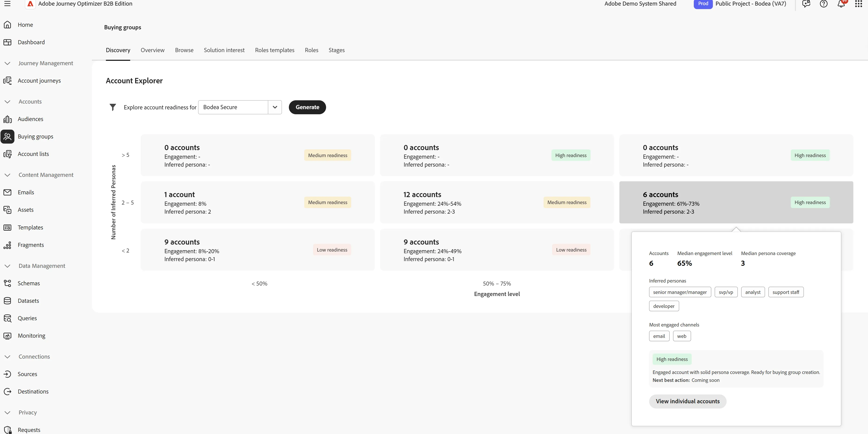Open the Assets icon
The image size is (868, 434).
(x=7, y=210)
